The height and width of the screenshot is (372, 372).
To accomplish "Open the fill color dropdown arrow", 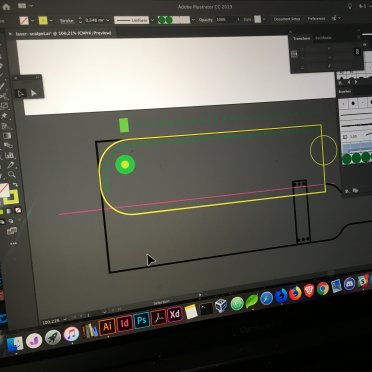I will [x=32, y=21].
